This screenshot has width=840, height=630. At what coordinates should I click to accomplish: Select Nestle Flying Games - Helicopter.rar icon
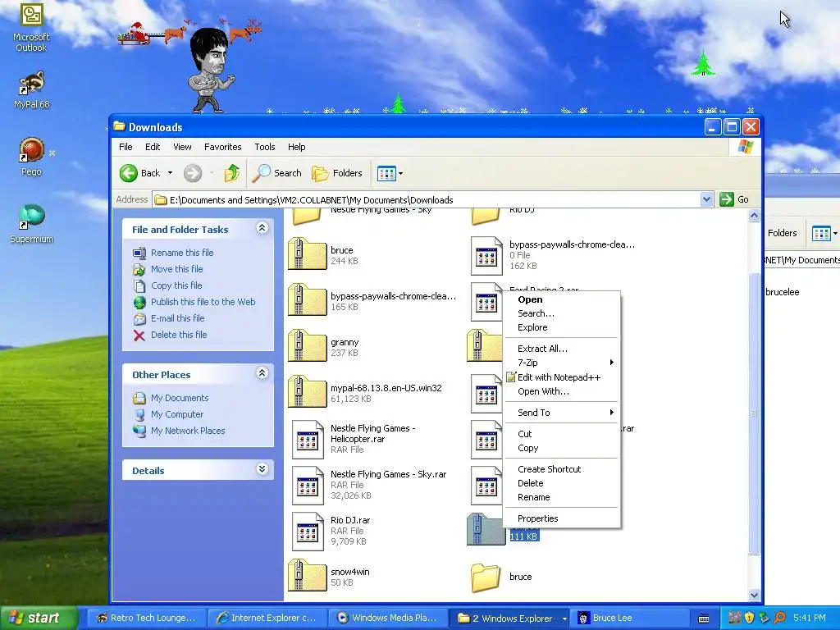click(308, 440)
